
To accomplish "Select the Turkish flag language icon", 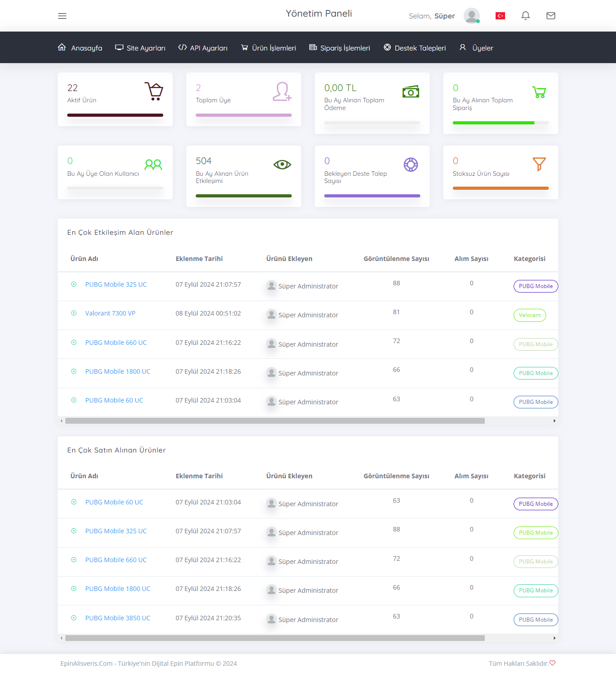I will pyautogui.click(x=500, y=16).
